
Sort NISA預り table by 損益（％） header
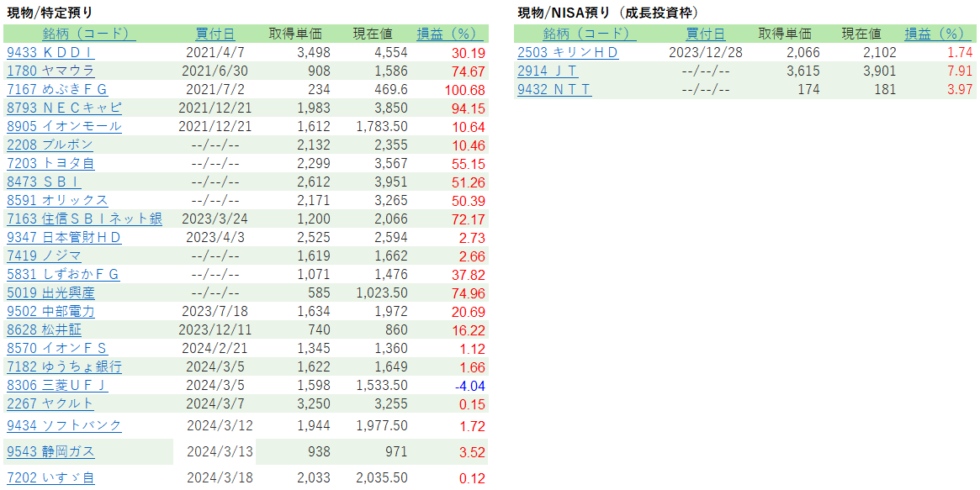point(939,34)
